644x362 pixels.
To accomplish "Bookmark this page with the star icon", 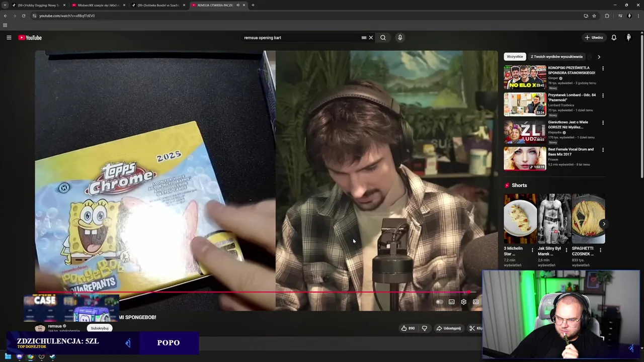I will point(594,16).
